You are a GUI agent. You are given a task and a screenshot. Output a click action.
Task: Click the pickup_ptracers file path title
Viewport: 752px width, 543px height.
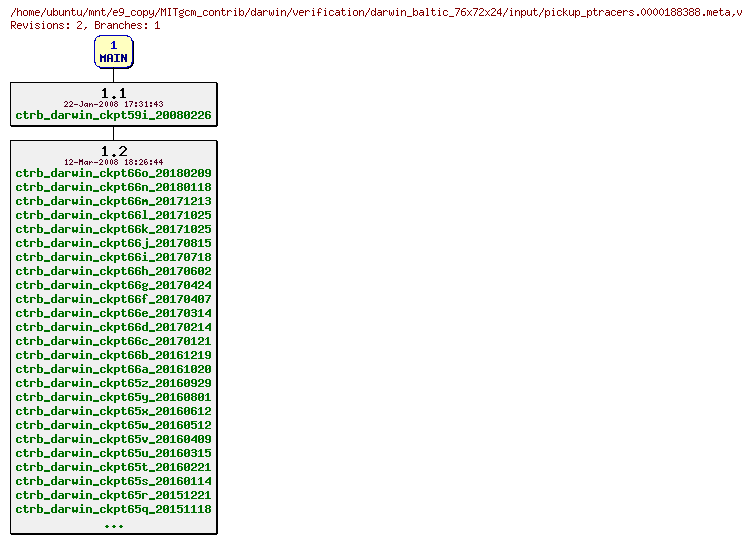376,12
